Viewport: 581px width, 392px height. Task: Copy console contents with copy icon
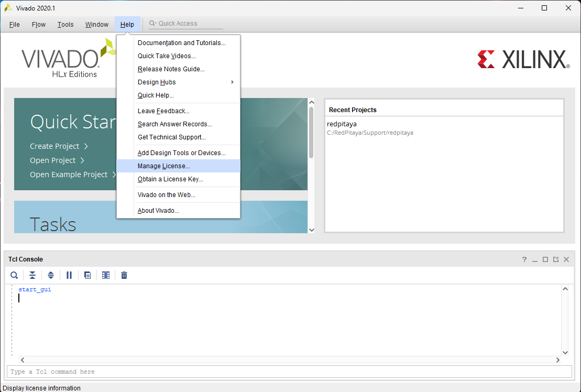(87, 275)
